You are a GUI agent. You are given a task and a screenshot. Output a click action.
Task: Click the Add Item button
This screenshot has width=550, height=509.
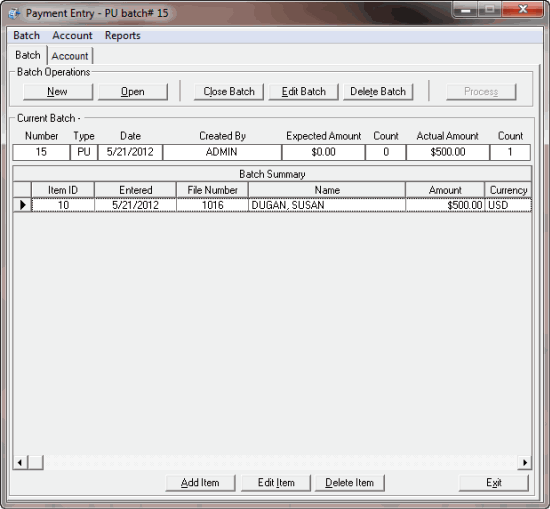200,483
